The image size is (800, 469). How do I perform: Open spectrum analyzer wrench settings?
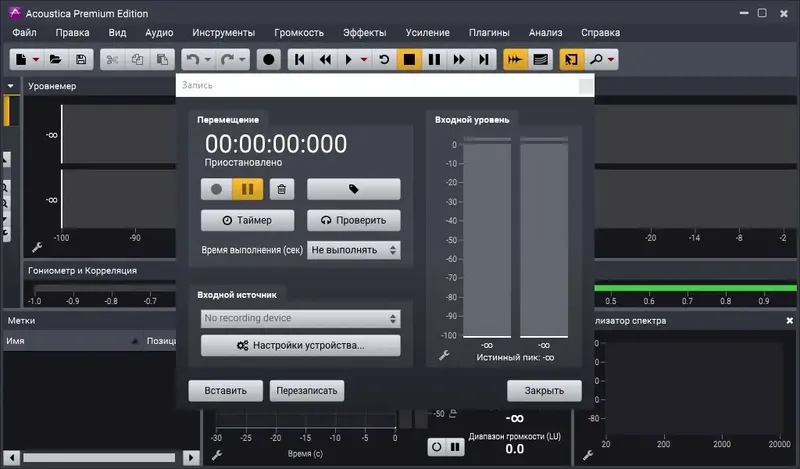pos(588,455)
